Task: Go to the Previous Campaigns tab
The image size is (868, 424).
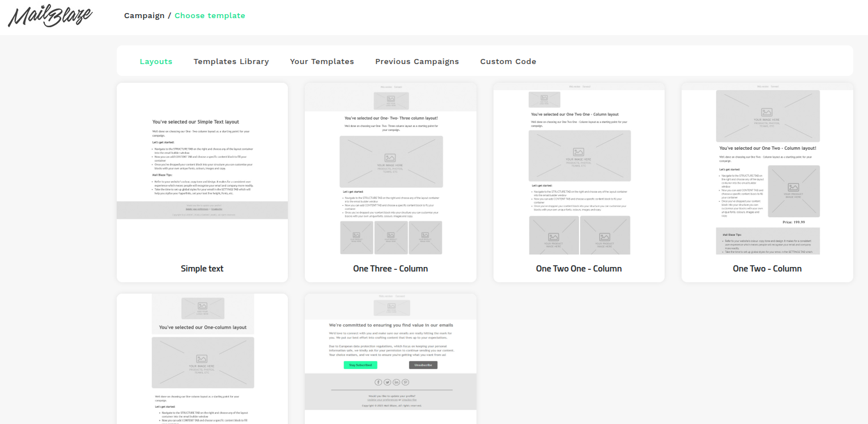Action: [417, 61]
